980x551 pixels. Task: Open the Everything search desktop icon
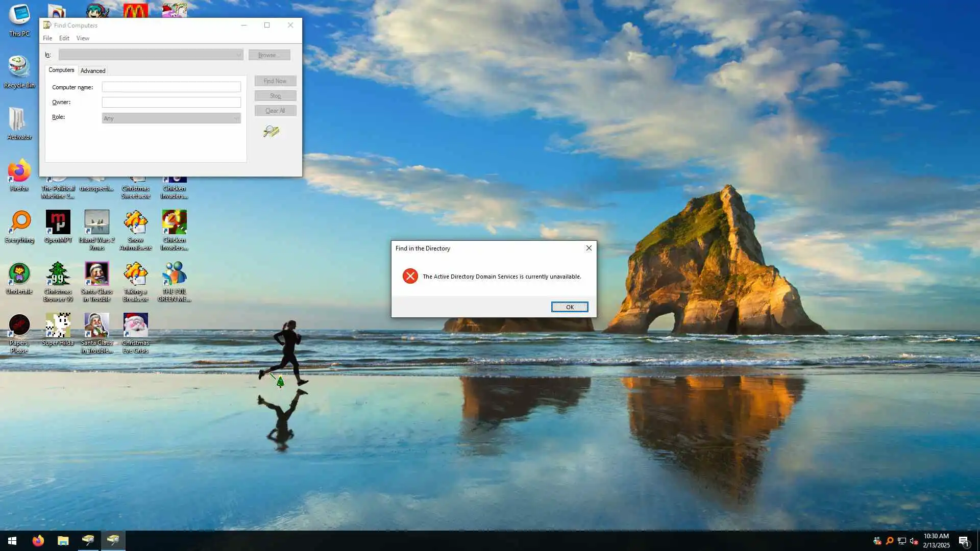tap(19, 223)
